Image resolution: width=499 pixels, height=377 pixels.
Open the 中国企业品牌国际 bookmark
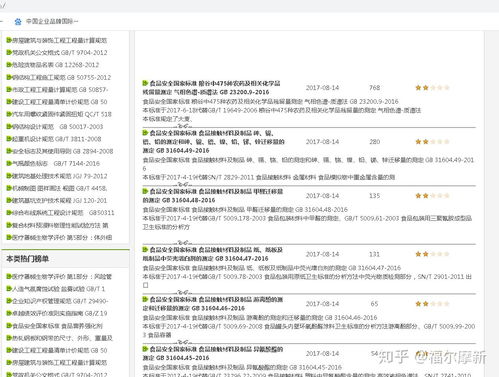pos(52,21)
